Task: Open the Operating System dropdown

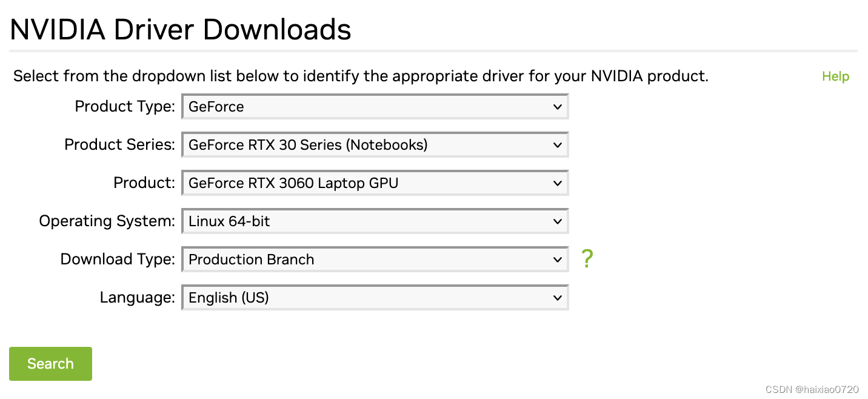Action: [x=375, y=221]
